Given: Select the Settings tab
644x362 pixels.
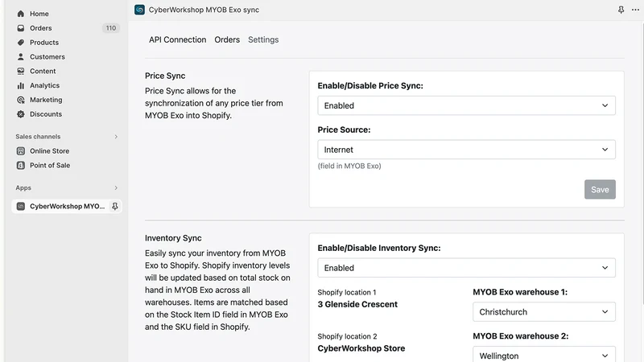Looking at the screenshot, I should coord(263,39).
